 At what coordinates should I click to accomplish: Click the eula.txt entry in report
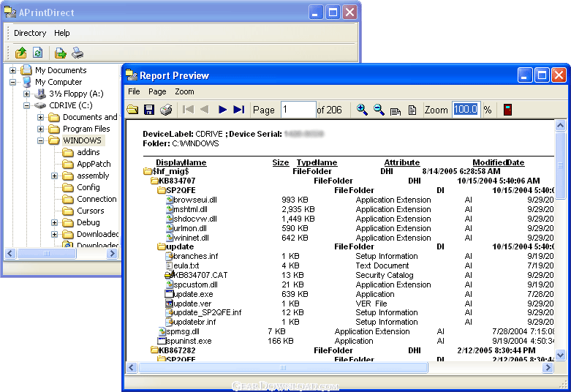pos(186,265)
